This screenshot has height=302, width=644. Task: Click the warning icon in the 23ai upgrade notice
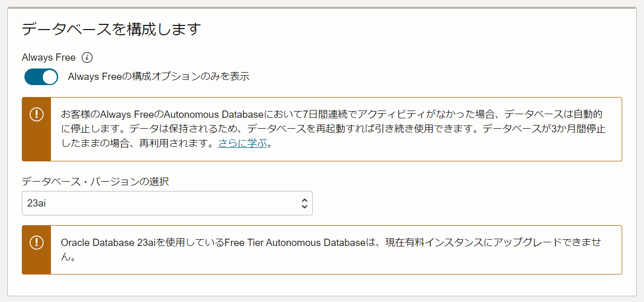pos(36,242)
